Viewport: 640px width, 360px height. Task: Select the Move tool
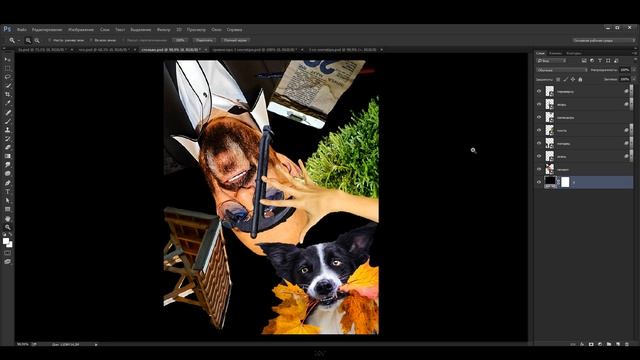tap(7, 60)
